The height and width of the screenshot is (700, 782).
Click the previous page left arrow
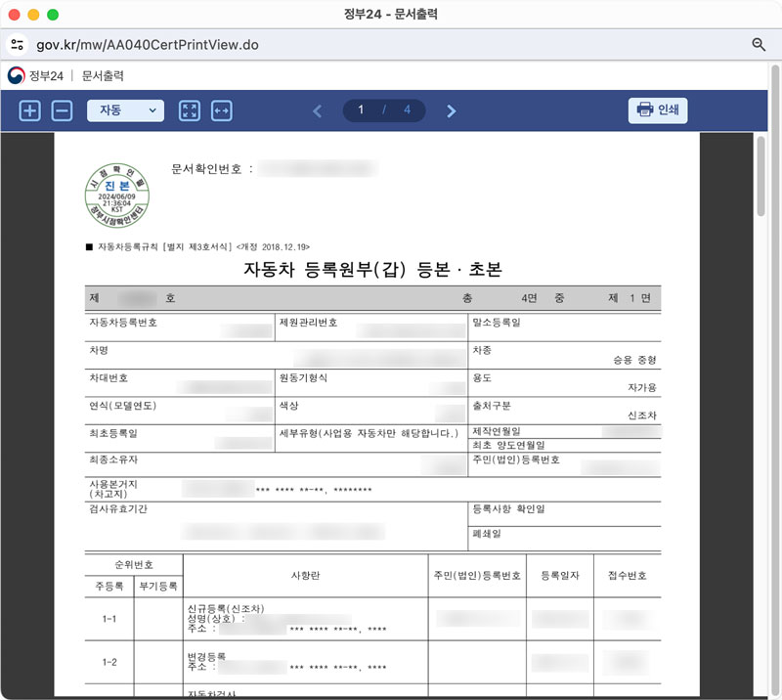coord(317,110)
